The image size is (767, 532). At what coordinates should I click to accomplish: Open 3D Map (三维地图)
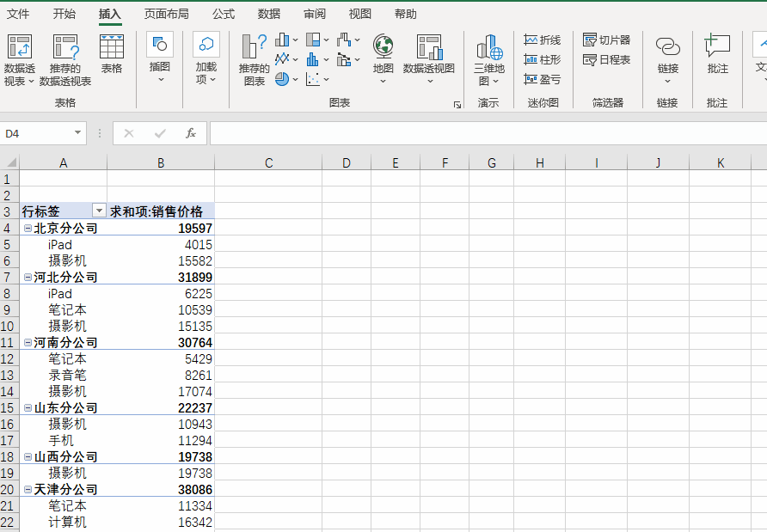[488, 59]
